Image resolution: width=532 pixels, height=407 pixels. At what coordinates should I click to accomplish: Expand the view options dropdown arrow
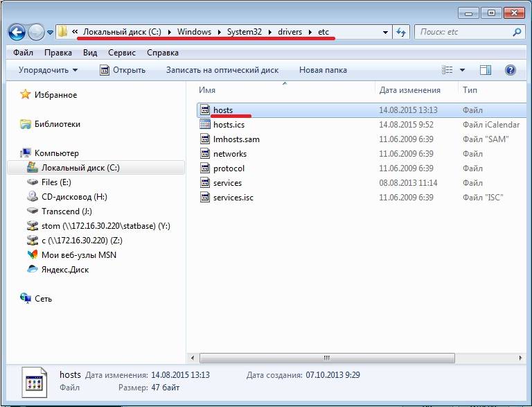coord(463,70)
